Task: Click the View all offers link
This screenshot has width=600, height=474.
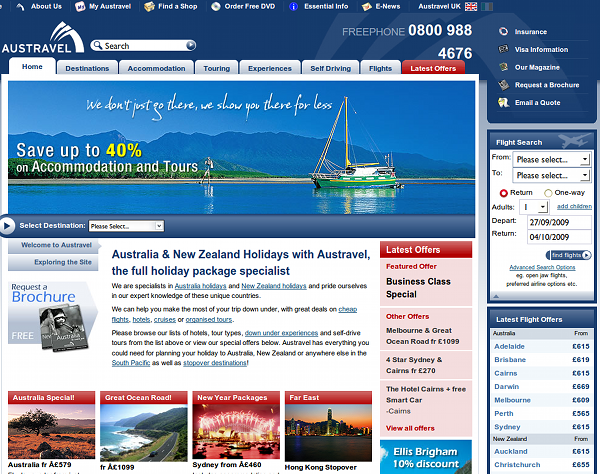Action: click(x=410, y=428)
